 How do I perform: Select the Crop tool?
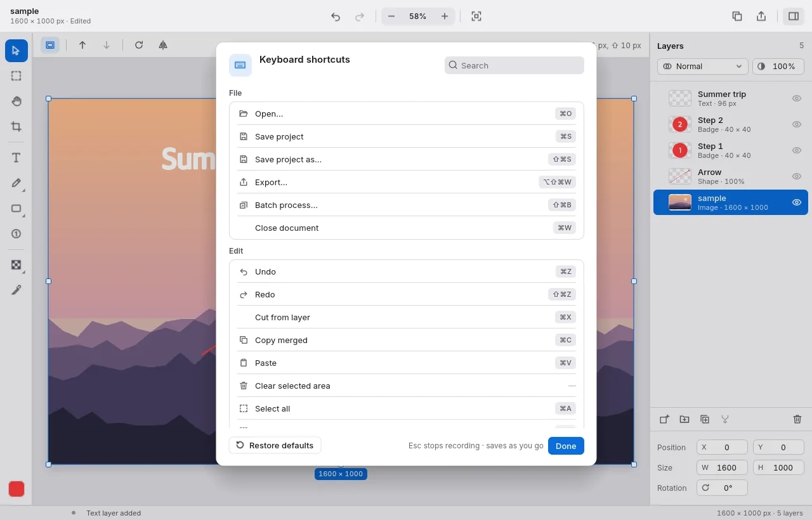pos(16,127)
